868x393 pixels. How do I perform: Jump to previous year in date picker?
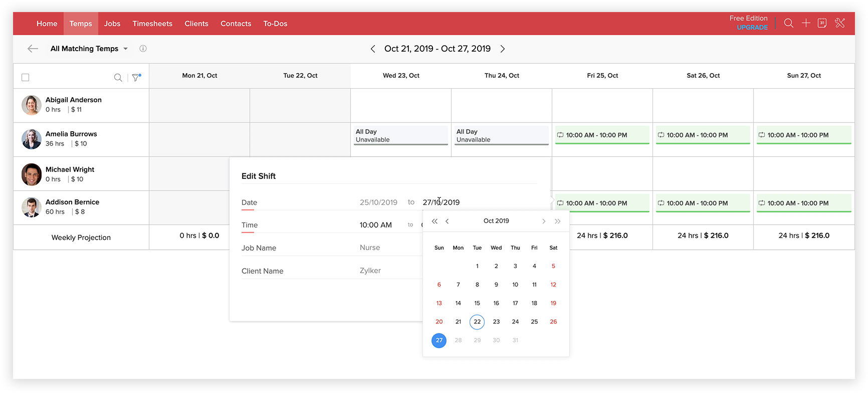435,221
